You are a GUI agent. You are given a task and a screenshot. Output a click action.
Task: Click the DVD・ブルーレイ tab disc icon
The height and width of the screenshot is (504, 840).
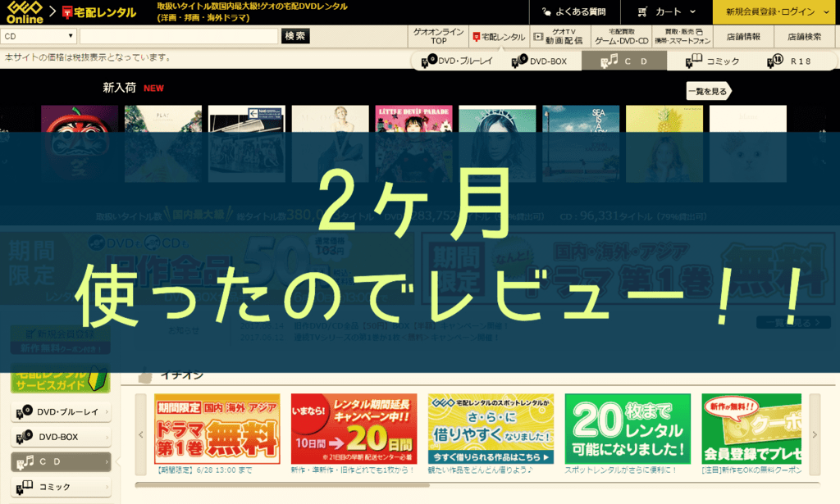click(x=429, y=61)
